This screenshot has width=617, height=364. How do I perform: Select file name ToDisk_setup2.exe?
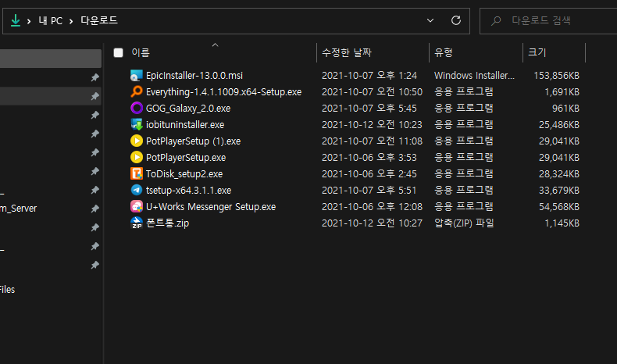(x=184, y=174)
